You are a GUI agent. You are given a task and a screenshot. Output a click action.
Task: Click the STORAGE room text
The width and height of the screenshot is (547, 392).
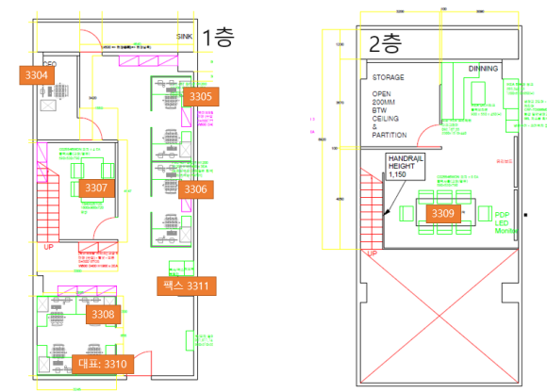388,77
